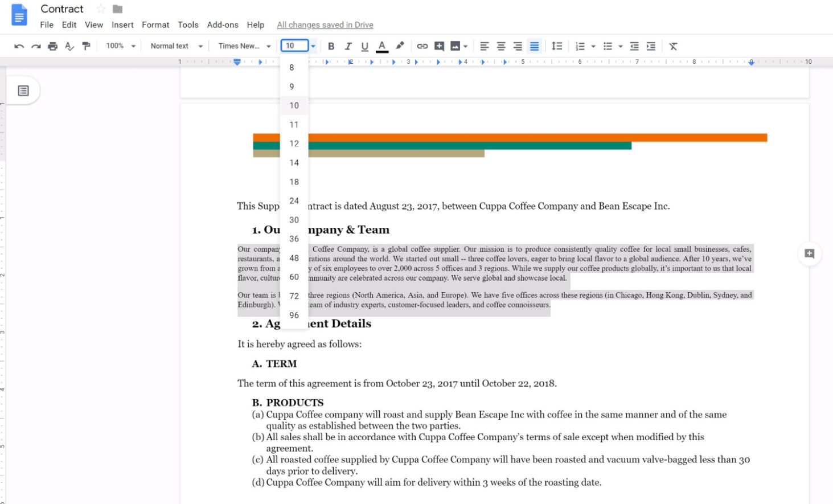This screenshot has width=833, height=504.
Task: Choose font size 10 from list
Action: tap(294, 105)
